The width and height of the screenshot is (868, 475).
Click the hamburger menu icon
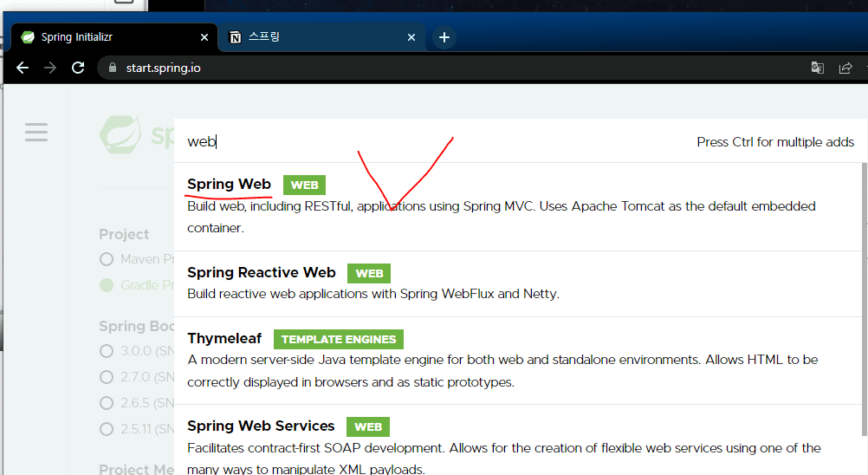tap(36, 132)
